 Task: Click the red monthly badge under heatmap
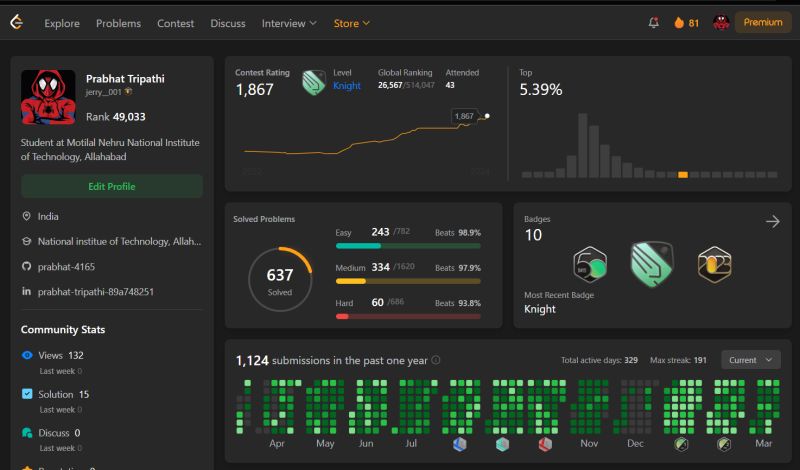pos(545,444)
